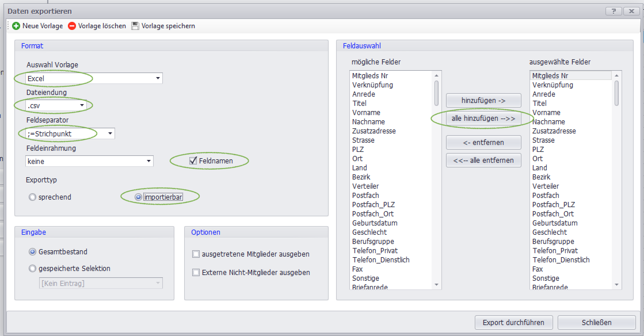This screenshot has height=336, width=644.
Task: Select Vorname in mögliche Felder list
Action: pos(366,112)
